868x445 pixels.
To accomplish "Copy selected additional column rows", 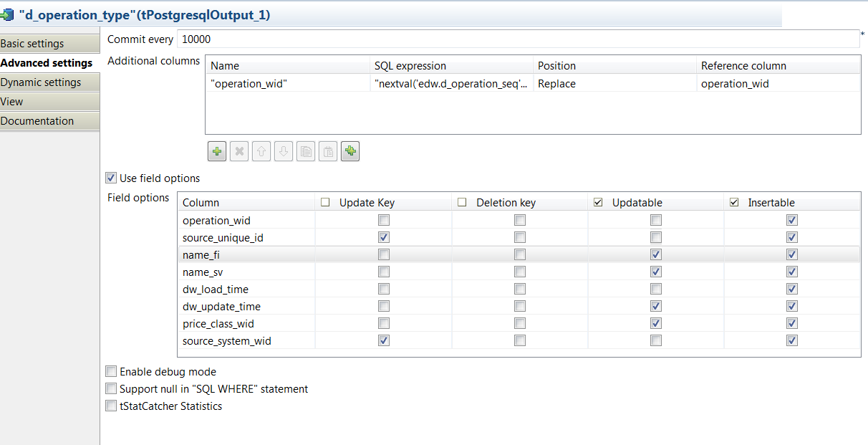I will point(306,151).
